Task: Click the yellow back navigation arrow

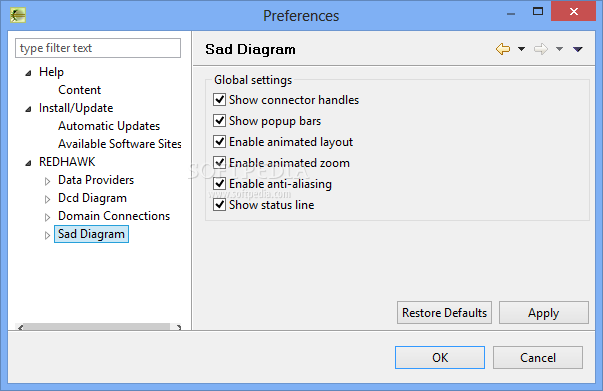Action: click(503, 49)
